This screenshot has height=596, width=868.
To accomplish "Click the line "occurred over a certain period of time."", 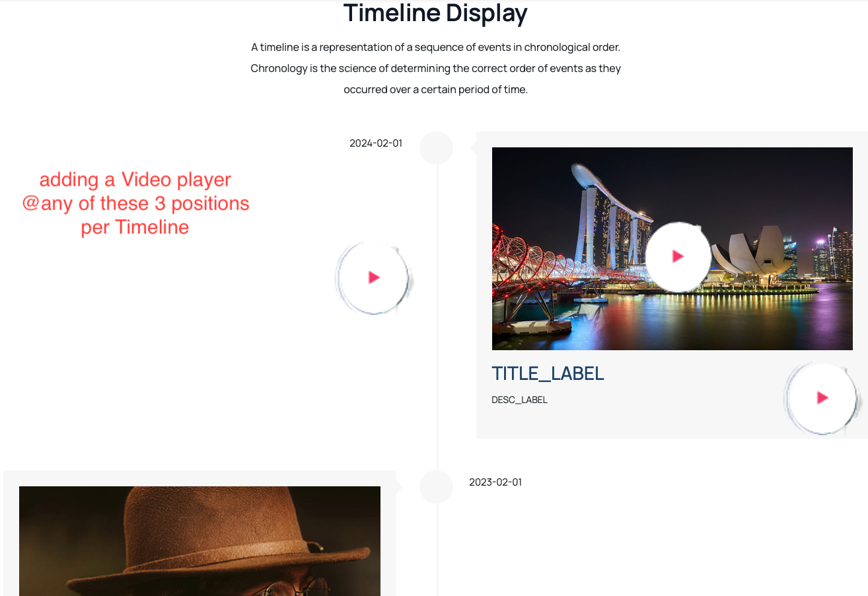I will pos(436,89).
